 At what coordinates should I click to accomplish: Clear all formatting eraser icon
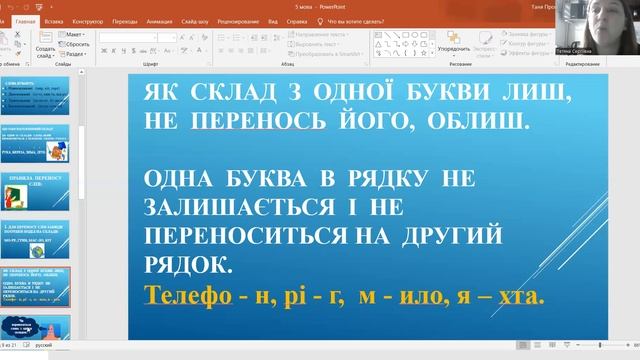[x=205, y=38]
